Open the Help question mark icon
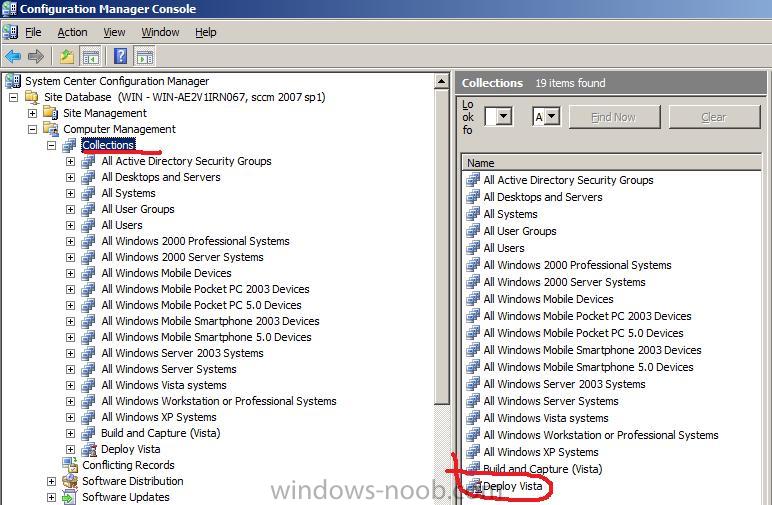The image size is (772, 505). pyautogui.click(x=121, y=56)
